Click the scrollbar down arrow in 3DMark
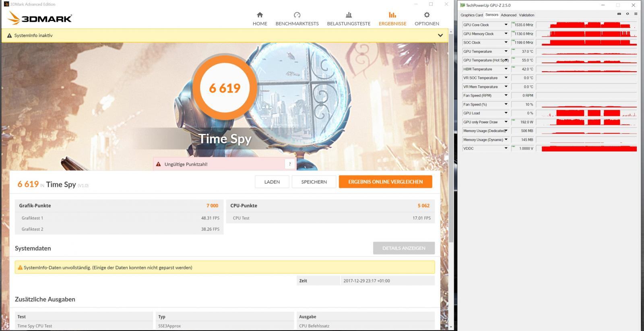Screen dimensions: 644x331 tap(451, 327)
